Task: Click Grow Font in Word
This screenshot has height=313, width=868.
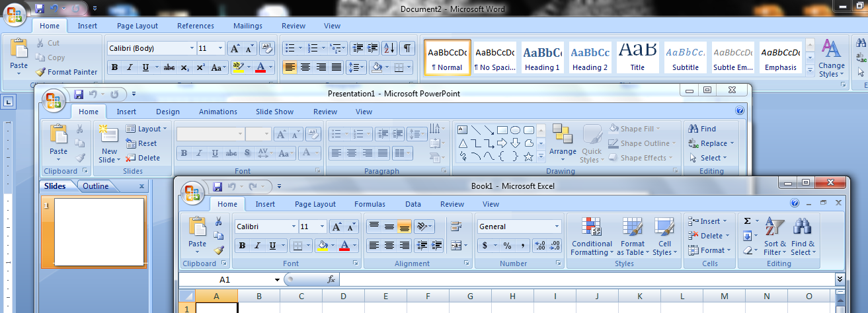Action: [x=235, y=48]
